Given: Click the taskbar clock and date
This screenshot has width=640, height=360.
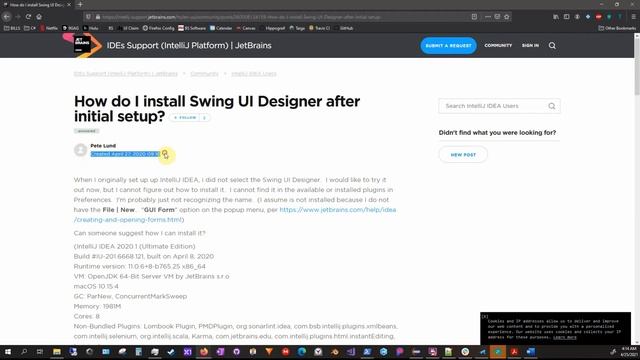Looking at the screenshot, I should coord(629,351).
